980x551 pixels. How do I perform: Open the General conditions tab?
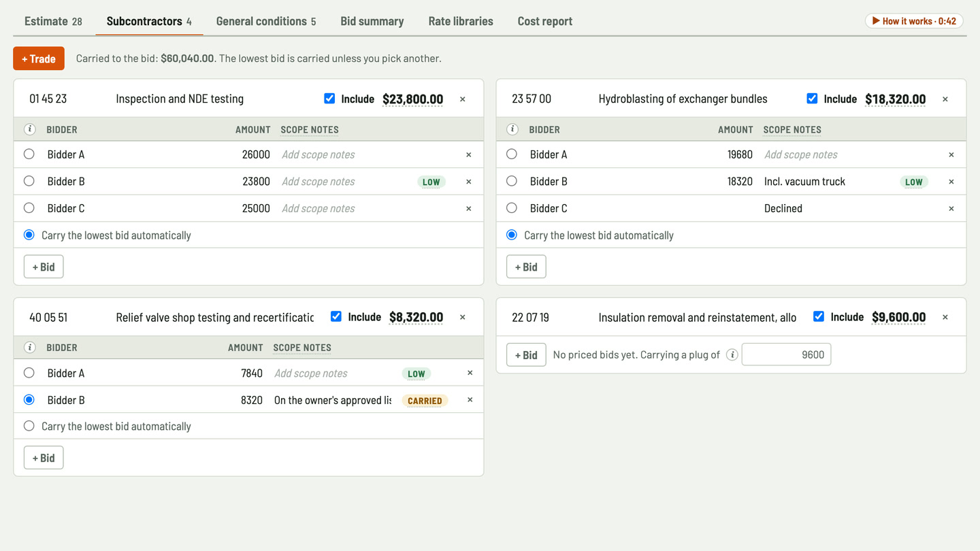click(266, 21)
